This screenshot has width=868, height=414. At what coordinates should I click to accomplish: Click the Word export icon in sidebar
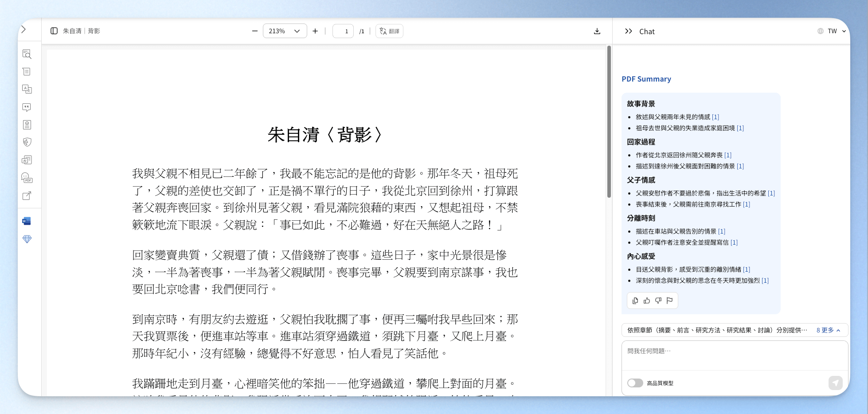click(x=27, y=221)
